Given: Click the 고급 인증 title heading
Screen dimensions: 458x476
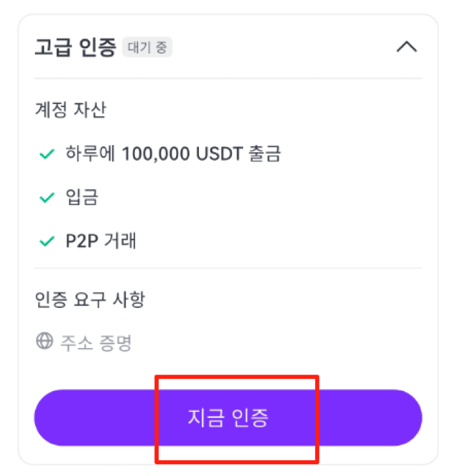Looking at the screenshot, I should click(x=76, y=47).
